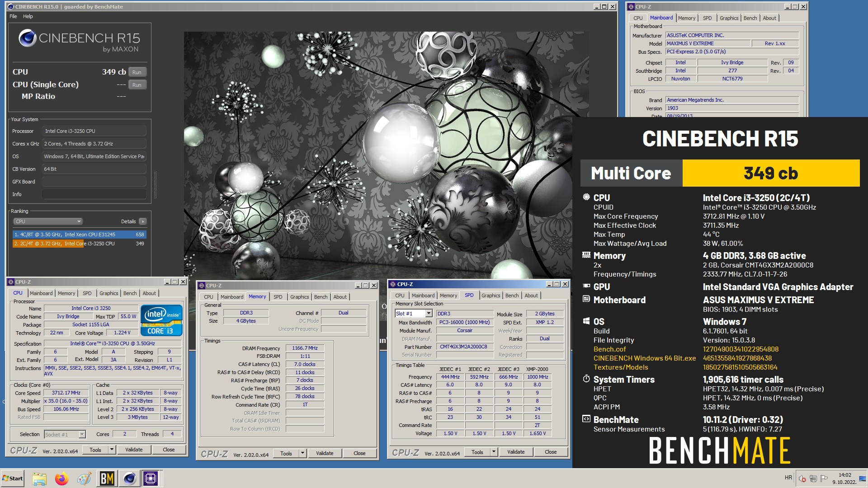The image size is (868, 488).
Task: Click the title icon of SPD CPU-Z
Action: (x=392, y=284)
